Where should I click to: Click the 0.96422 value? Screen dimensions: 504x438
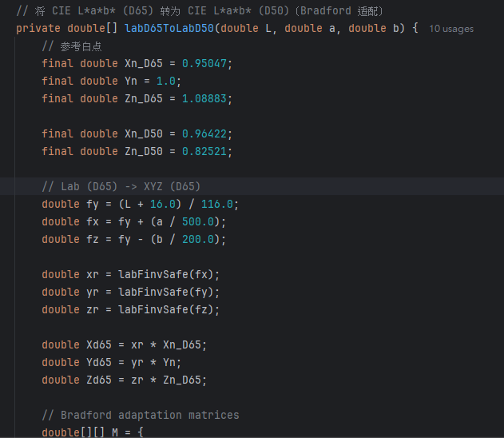(207, 133)
